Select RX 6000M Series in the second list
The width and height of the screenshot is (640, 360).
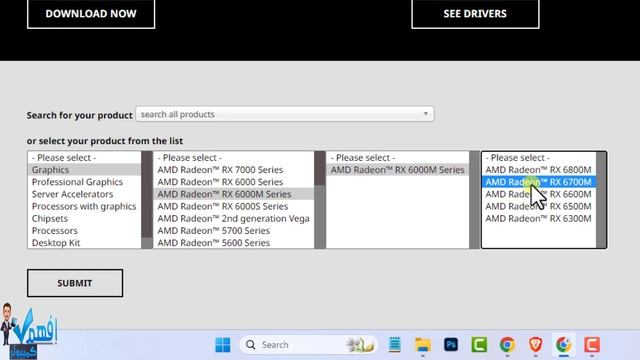(x=234, y=194)
